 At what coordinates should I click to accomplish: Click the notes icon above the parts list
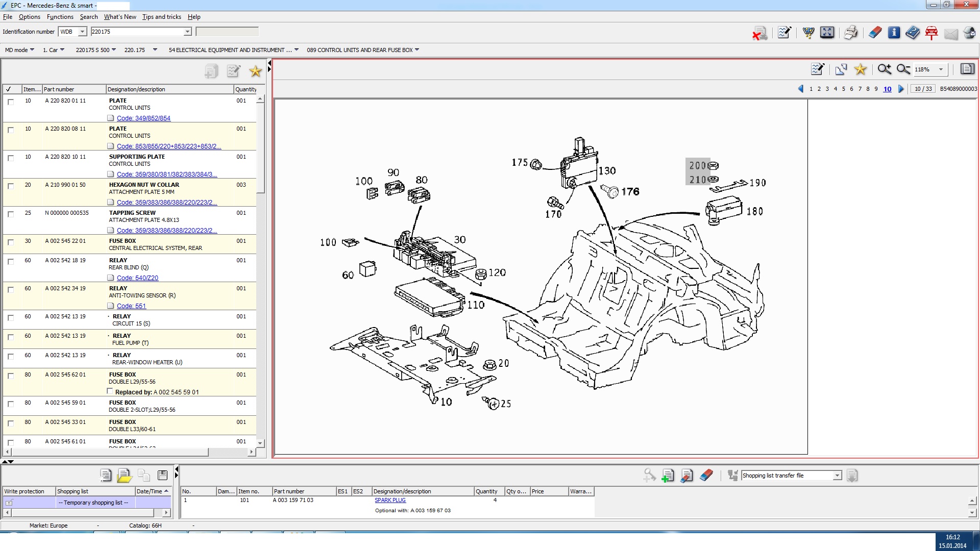[234, 71]
